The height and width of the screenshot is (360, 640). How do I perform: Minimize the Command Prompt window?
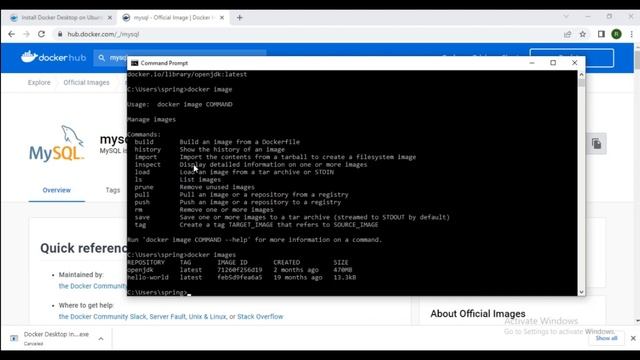point(532,63)
